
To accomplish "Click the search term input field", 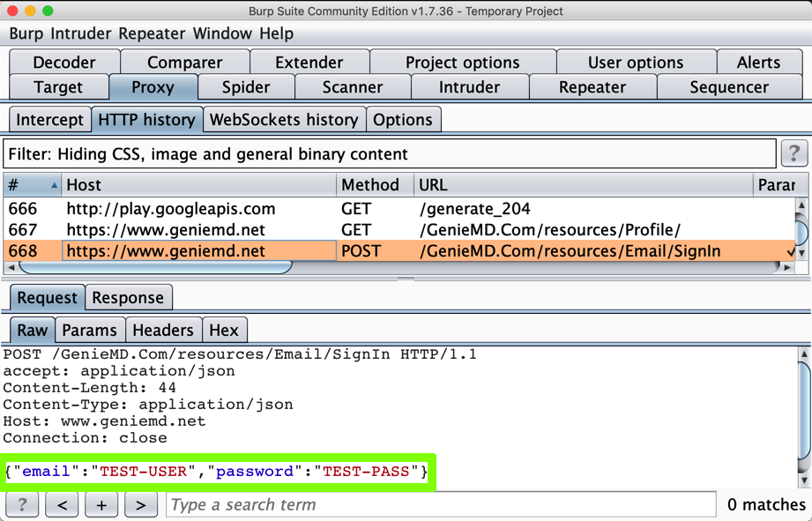I will click(441, 504).
